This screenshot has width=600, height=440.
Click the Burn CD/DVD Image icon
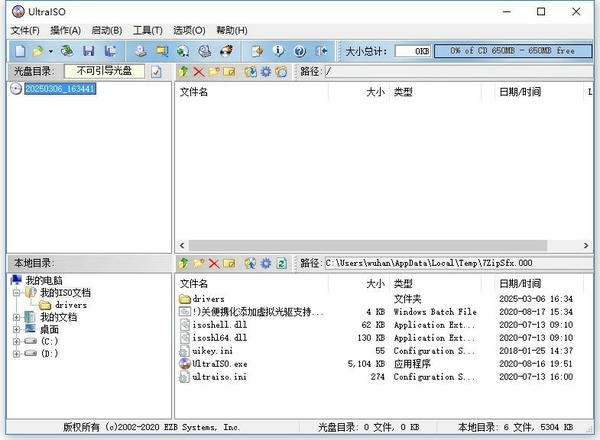tap(227, 51)
